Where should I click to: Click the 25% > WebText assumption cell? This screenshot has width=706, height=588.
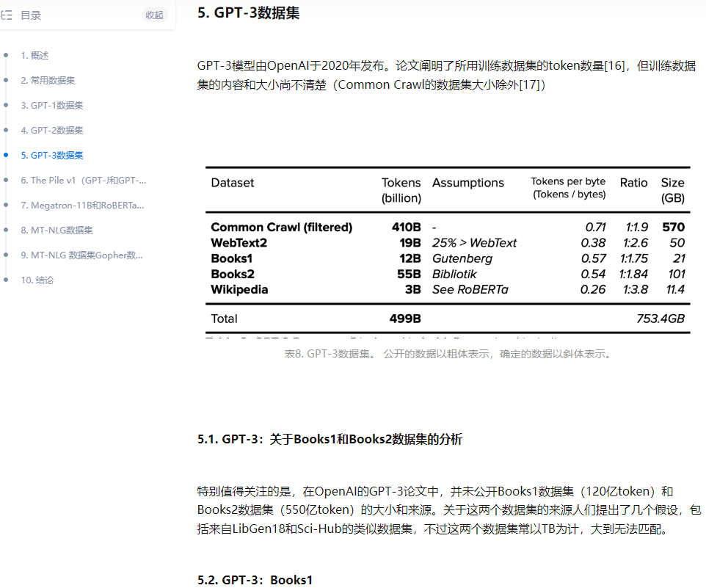tap(474, 243)
